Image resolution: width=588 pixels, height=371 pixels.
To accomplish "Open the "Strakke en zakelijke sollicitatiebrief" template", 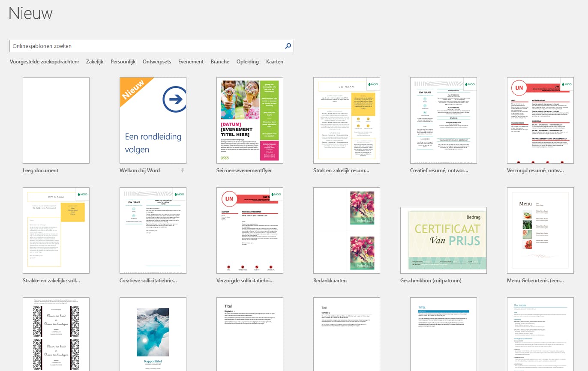I will click(x=55, y=230).
